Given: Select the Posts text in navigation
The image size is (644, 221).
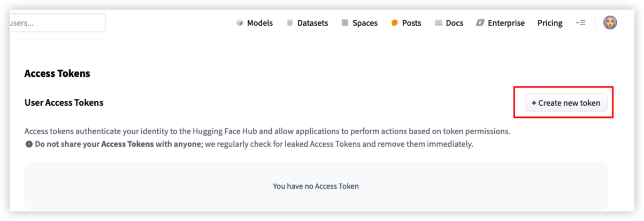Looking at the screenshot, I should [x=411, y=23].
